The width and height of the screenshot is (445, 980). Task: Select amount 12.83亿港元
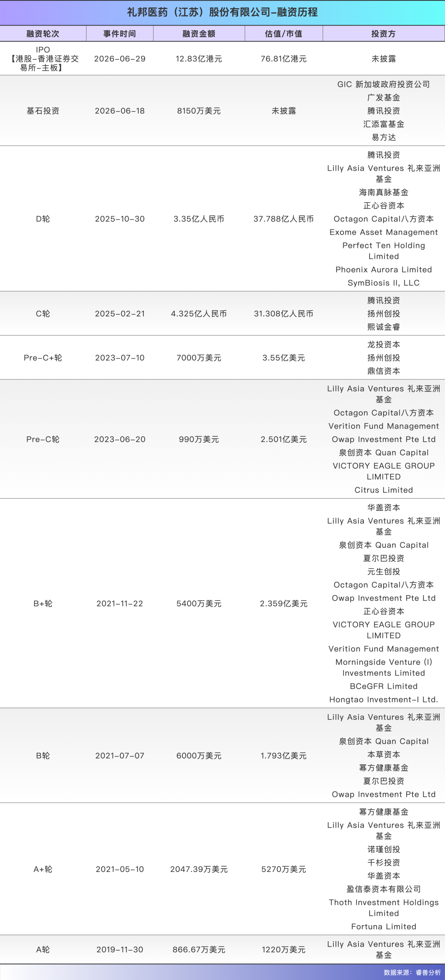pyautogui.click(x=199, y=59)
